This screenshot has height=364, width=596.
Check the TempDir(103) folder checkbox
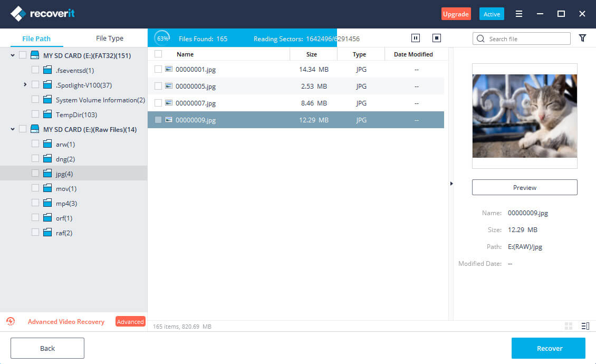(35, 114)
